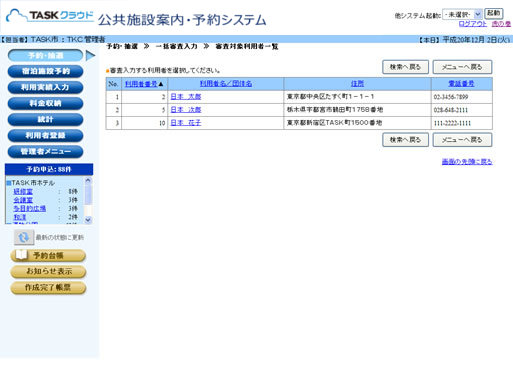Open user 日本 太郎
Viewport: 513px width, 366px height.
click(x=186, y=97)
